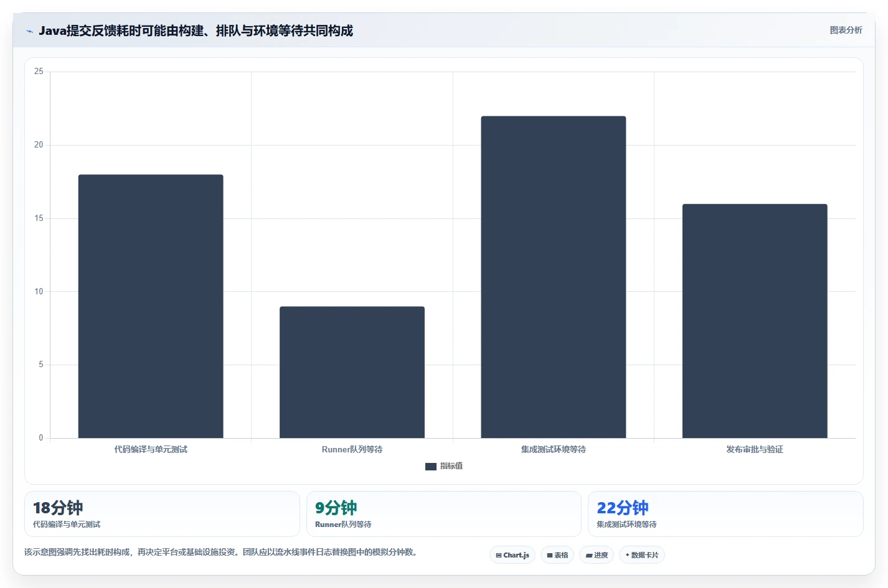This screenshot has height=588, width=888.
Task: Click the y-axis value 15
Action: (x=39, y=218)
